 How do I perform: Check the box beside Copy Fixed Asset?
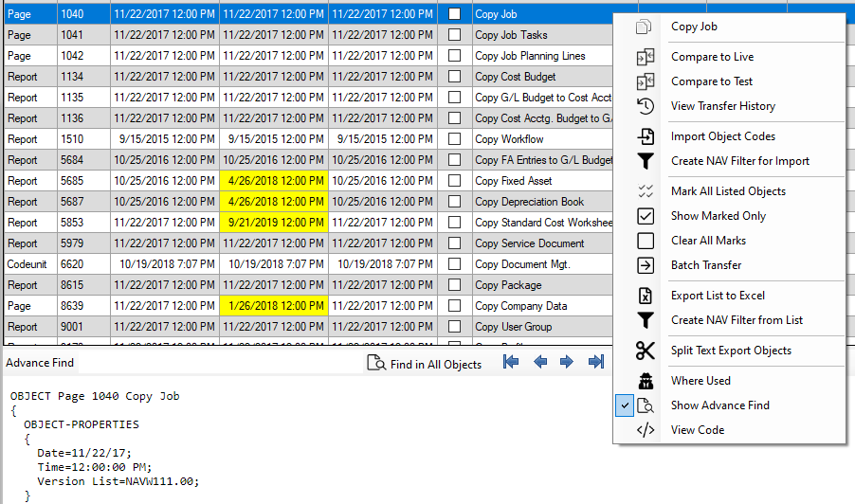click(x=455, y=181)
